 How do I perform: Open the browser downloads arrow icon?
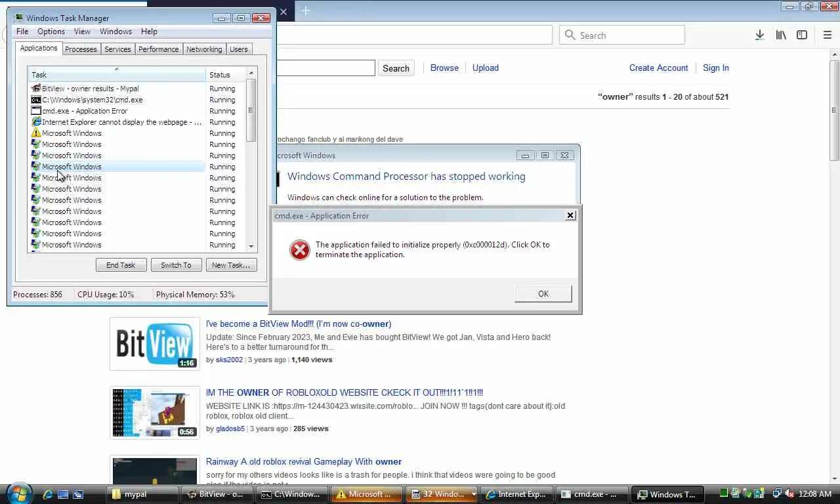click(759, 35)
